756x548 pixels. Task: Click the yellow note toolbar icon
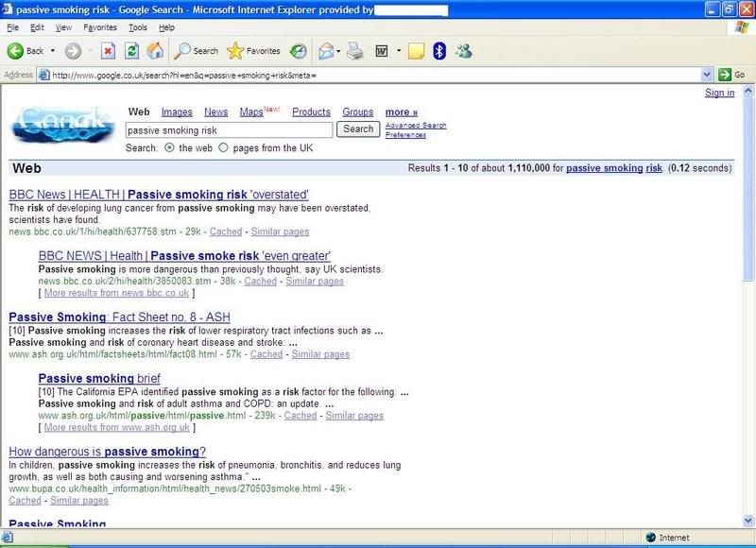416,51
